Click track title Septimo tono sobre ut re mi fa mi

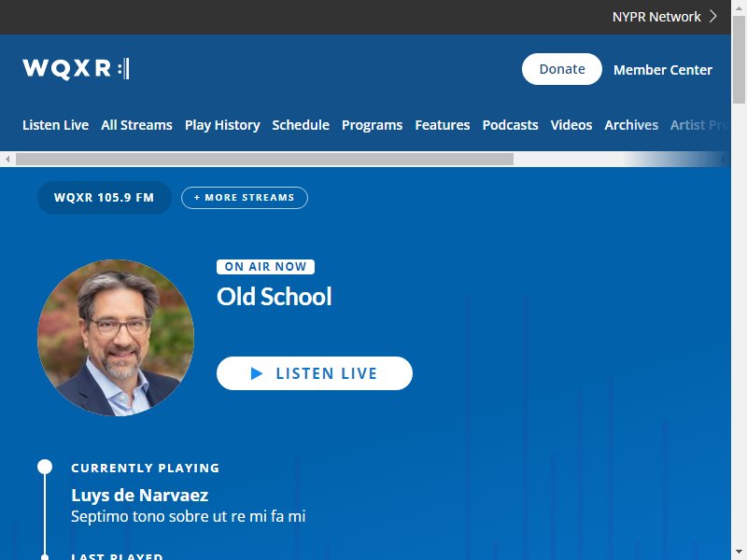coord(189,516)
